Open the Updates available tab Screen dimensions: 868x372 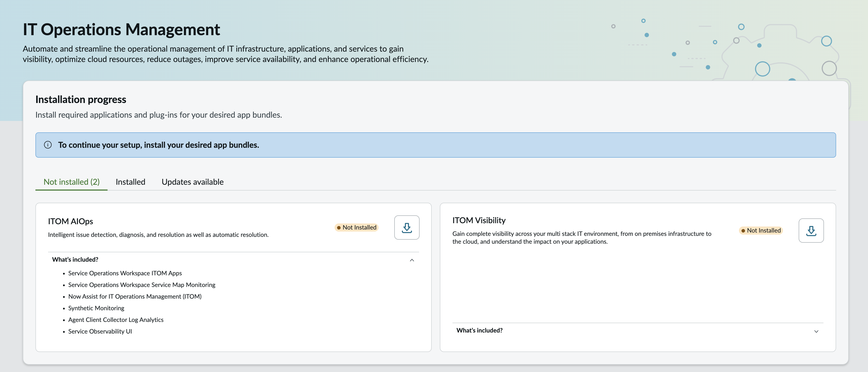[x=192, y=182]
